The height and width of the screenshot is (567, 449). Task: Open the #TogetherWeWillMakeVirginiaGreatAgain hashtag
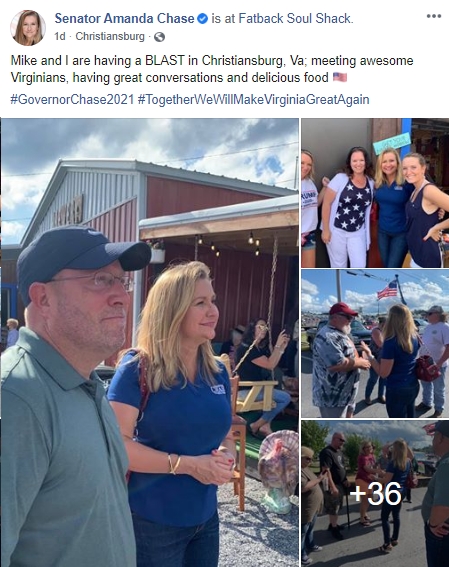[254, 99]
